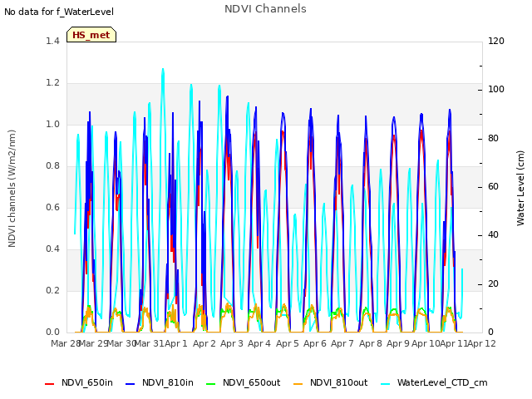Click the right axis title 'Water Level (cm)'

coord(520,189)
